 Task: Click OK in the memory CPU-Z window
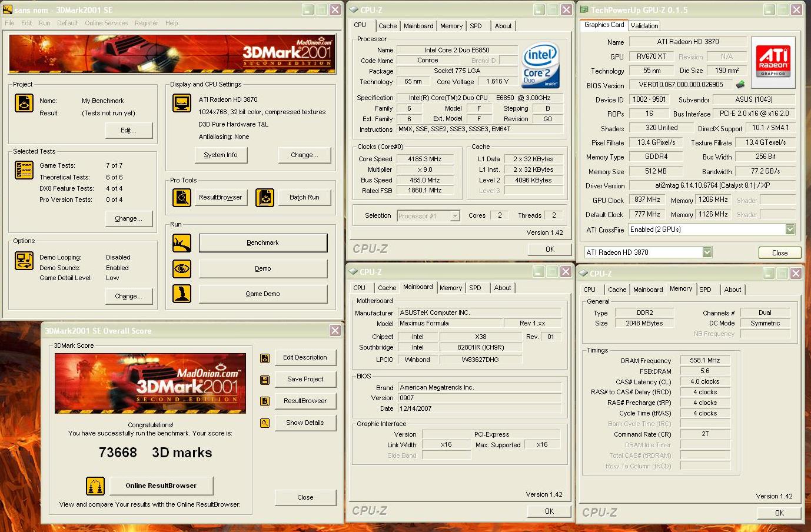[779, 513]
